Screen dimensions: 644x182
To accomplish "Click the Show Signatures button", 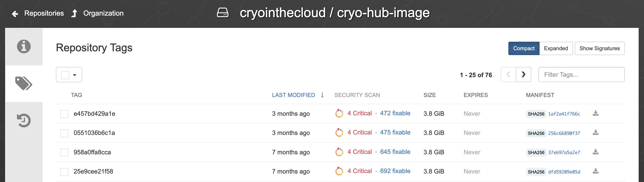I will point(599,48).
